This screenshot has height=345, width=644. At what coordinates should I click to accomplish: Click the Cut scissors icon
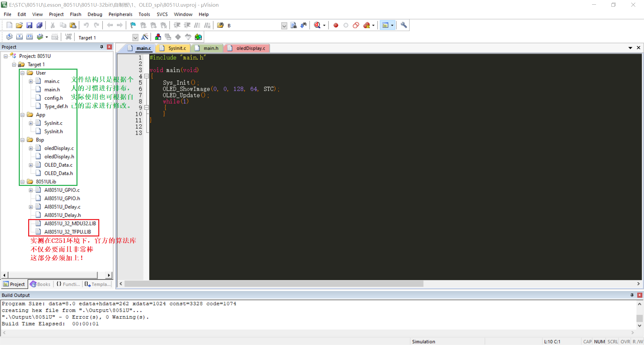(x=53, y=25)
